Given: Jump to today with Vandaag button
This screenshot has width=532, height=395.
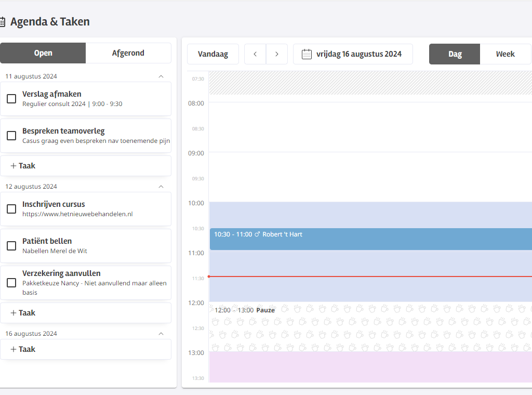Looking at the screenshot, I should point(213,54).
